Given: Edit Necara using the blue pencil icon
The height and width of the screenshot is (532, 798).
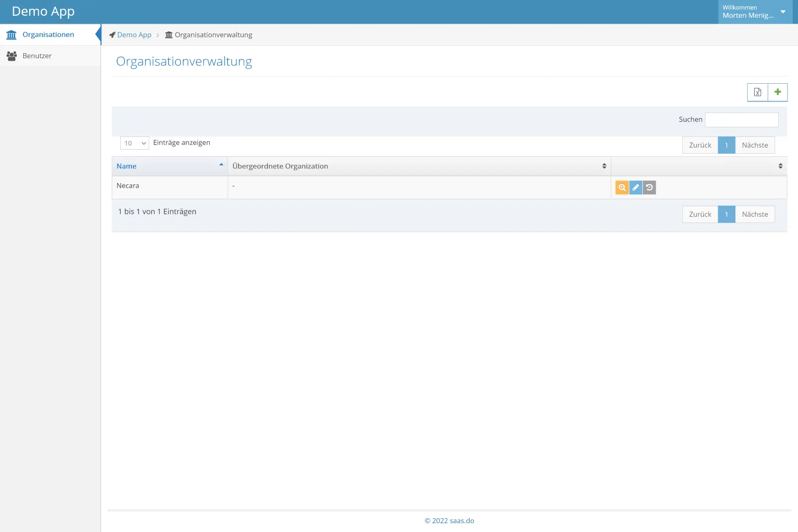Looking at the screenshot, I should [636, 188].
